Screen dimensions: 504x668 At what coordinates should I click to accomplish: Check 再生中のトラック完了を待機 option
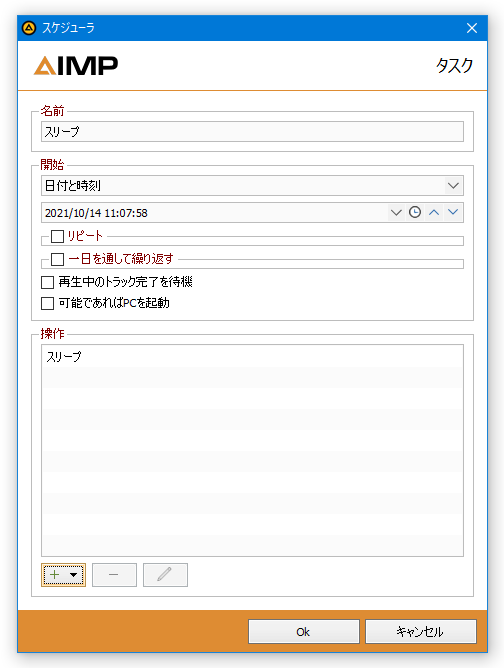[47, 282]
